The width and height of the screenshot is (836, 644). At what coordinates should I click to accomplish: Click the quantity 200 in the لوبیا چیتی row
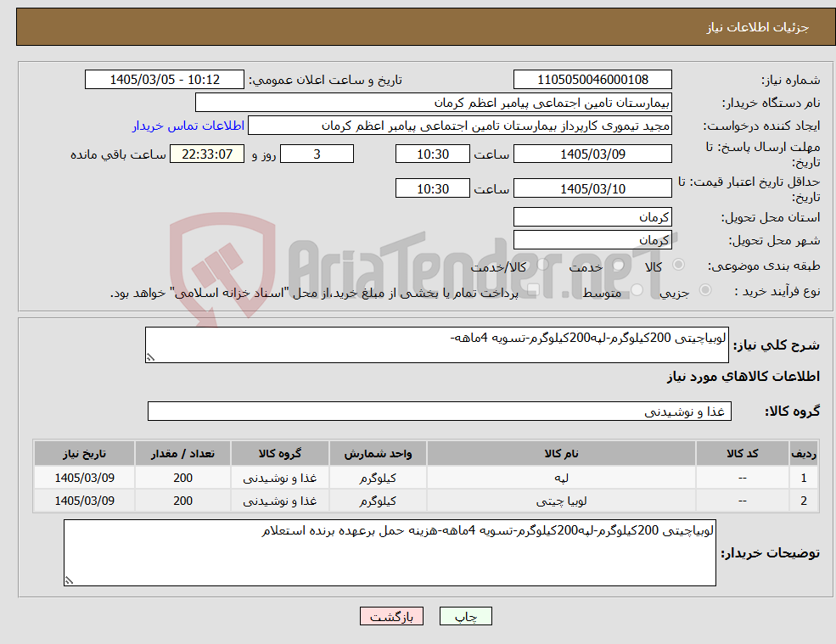click(182, 501)
